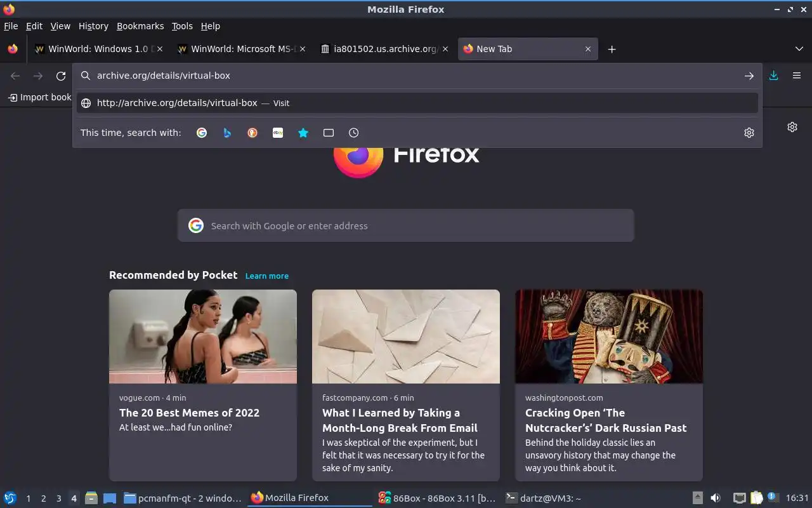Switch to pcmanfm-qt taskbar window

pos(183,498)
